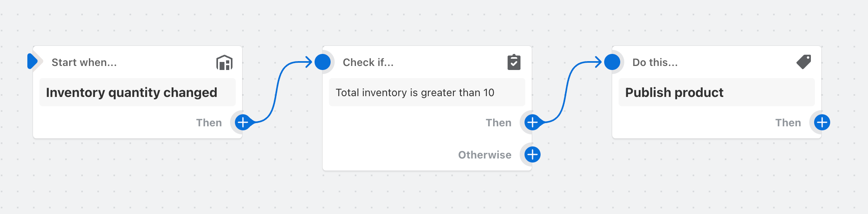The height and width of the screenshot is (214, 868).
Task: Add step to the Otherwise branch
Action: click(x=533, y=154)
